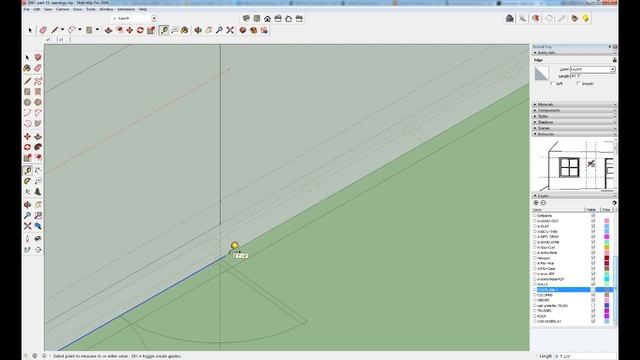Image resolution: width=640 pixels, height=360 pixels.
Task: Open the View menu
Action: [x=48, y=9]
